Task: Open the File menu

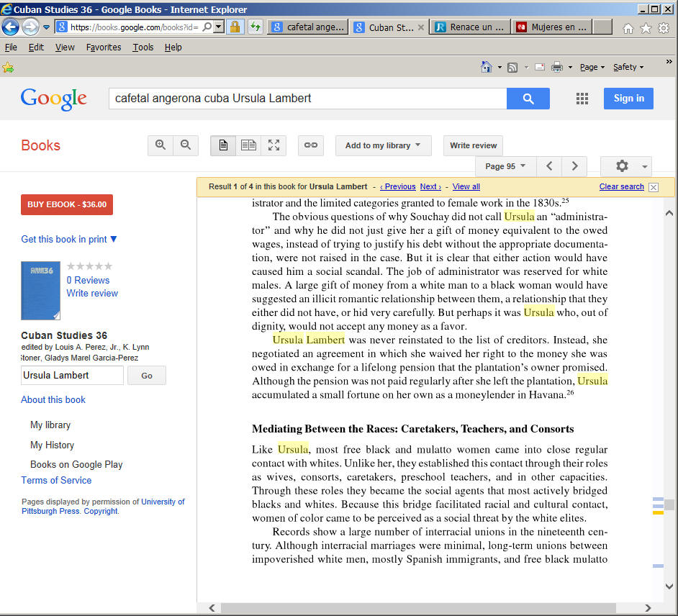Action: pos(11,47)
